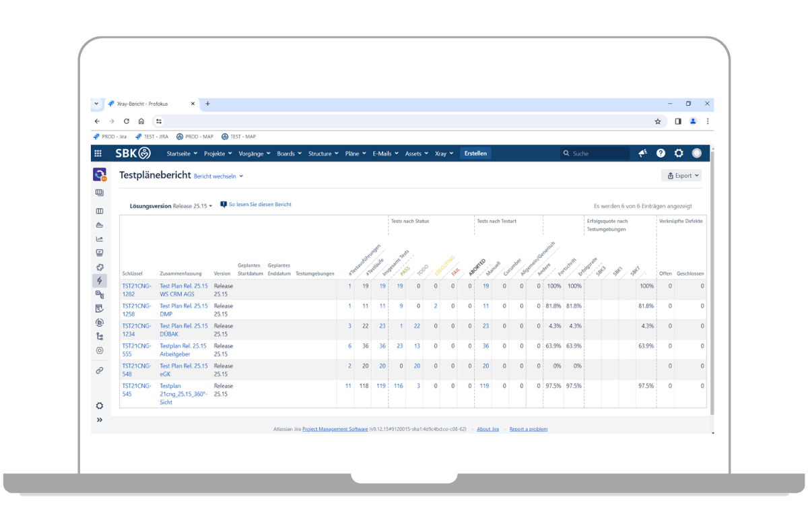Open the help question mark menu
The height and width of the screenshot is (532, 808).
click(661, 154)
